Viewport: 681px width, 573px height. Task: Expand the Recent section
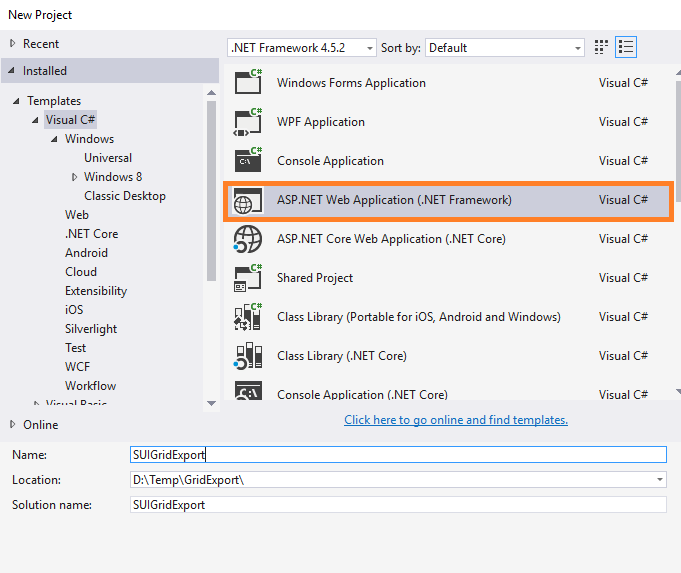pos(13,43)
